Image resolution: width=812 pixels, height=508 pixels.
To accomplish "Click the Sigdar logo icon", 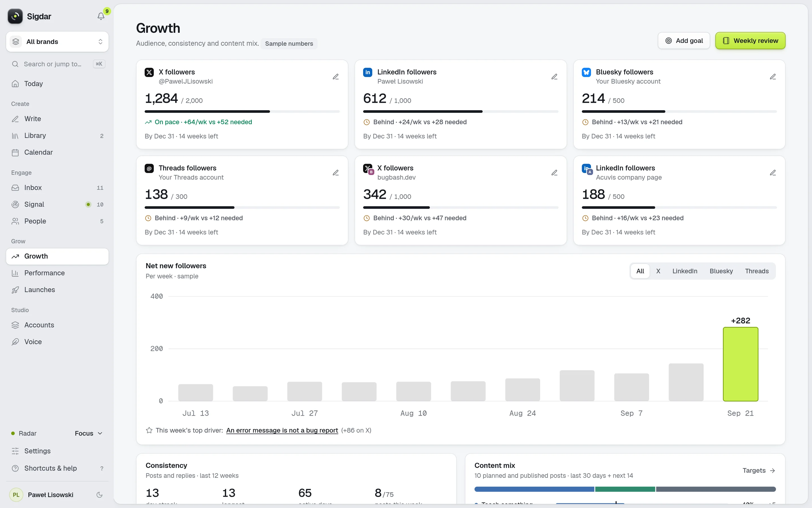I will (15, 16).
